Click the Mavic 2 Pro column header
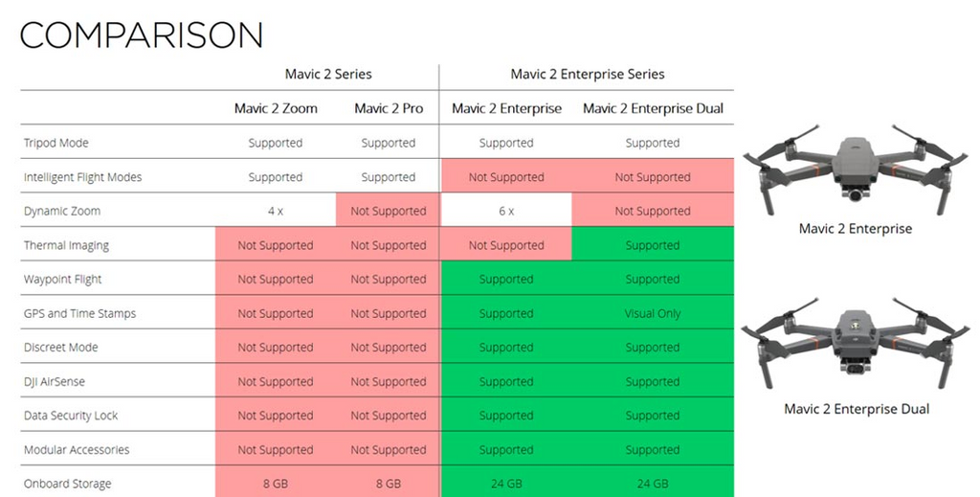 (389, 108)
